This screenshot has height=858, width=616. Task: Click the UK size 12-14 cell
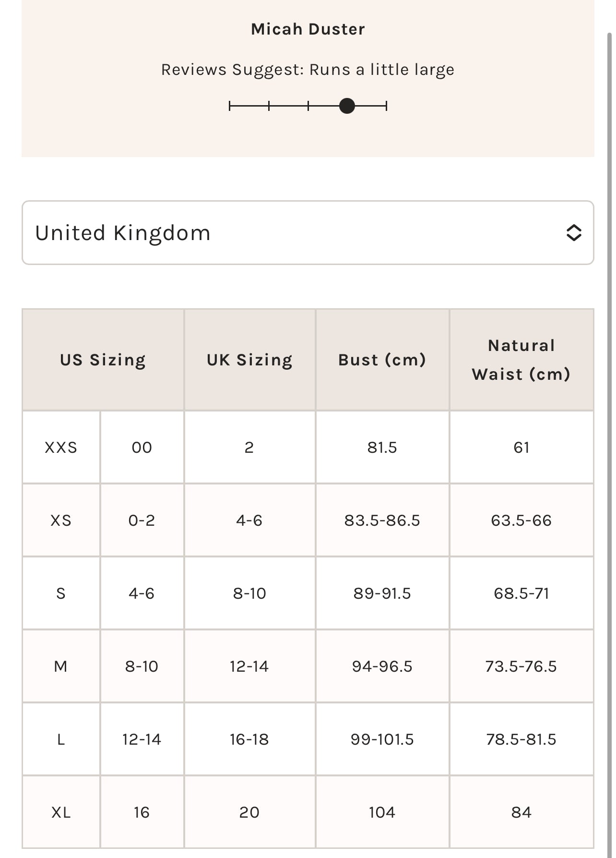coord(249,666)
